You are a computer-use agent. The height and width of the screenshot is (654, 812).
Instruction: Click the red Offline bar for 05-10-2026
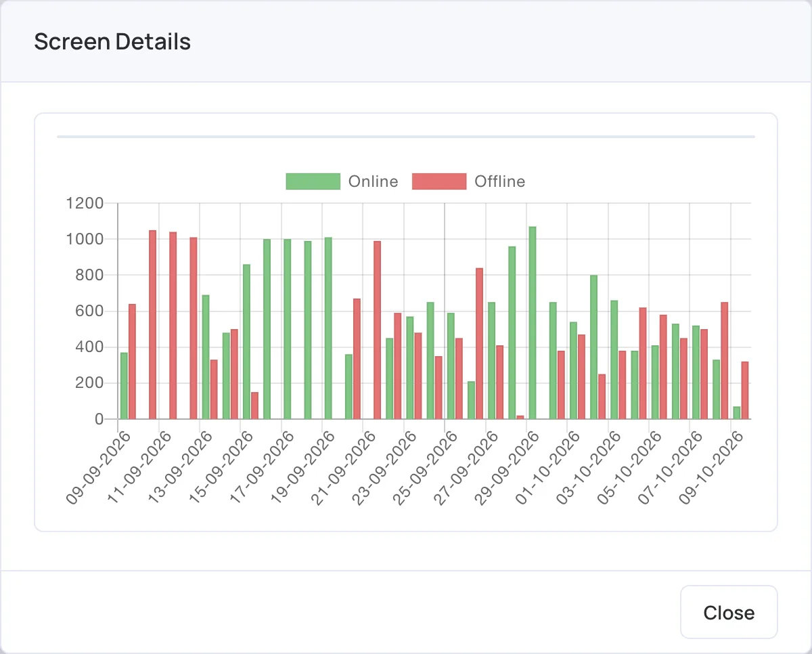662,367
